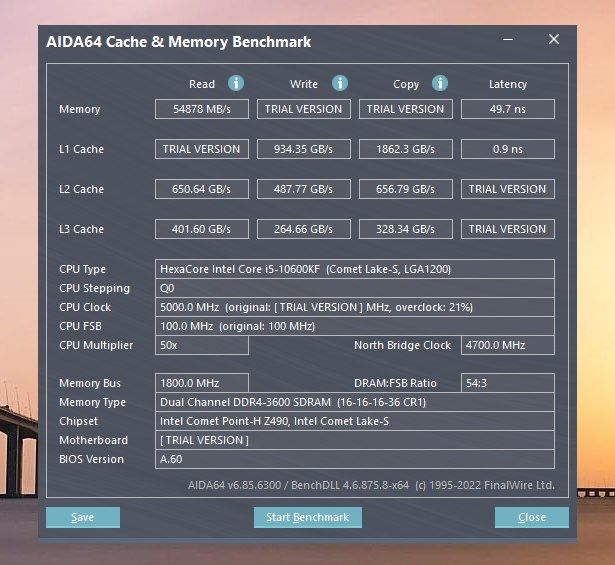Click the Motherboard label
Screen dimensions: 615x565
(x=93, y=440)
